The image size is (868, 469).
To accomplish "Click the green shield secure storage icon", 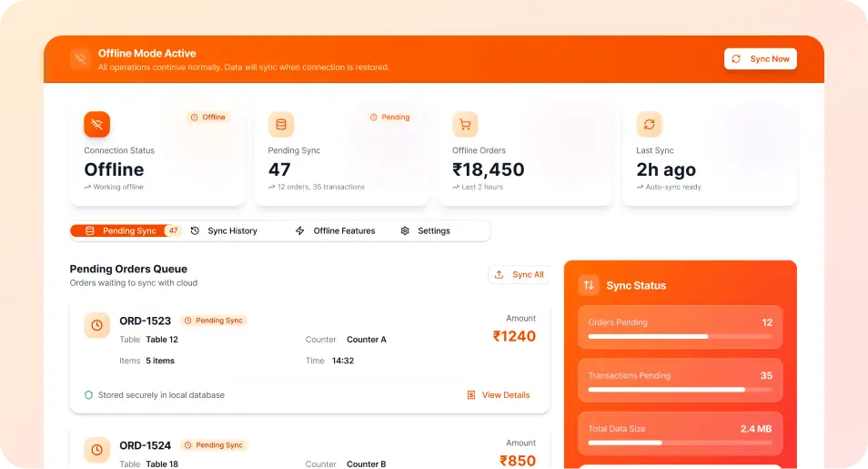I will click(x=88, y=395).
